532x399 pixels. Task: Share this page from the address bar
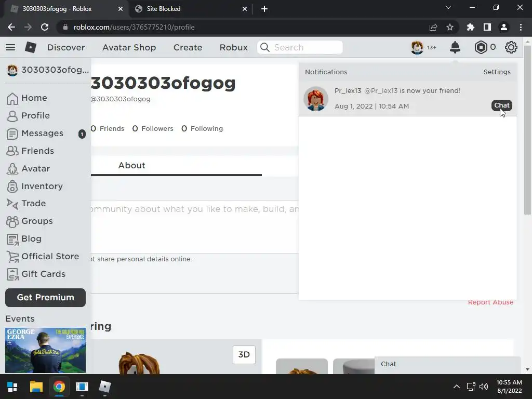point(433,27)
